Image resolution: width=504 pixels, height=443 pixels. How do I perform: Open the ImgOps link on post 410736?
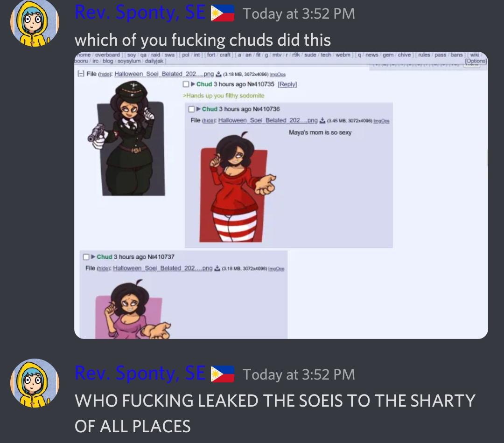click(382, 121)
